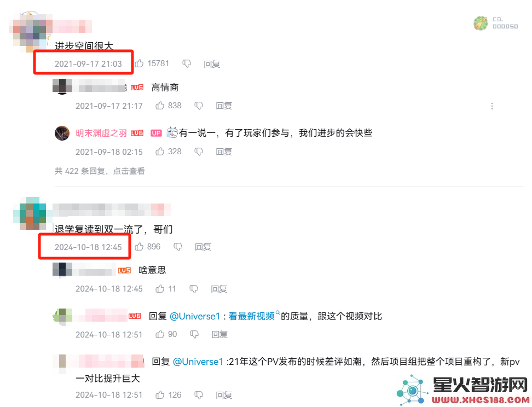Dislike the 进步空间很大 comment
Screen dimensions: 532x407
[187, 64]
